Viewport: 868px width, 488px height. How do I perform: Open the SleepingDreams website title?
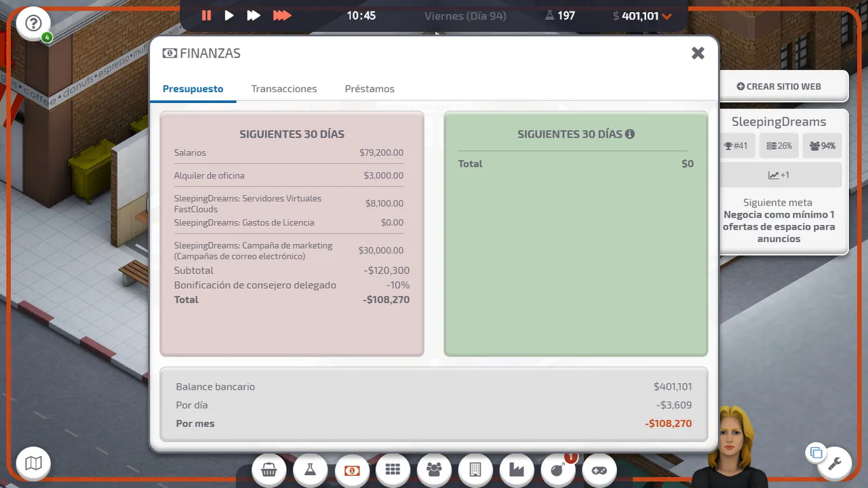click(x=778, y=122)
